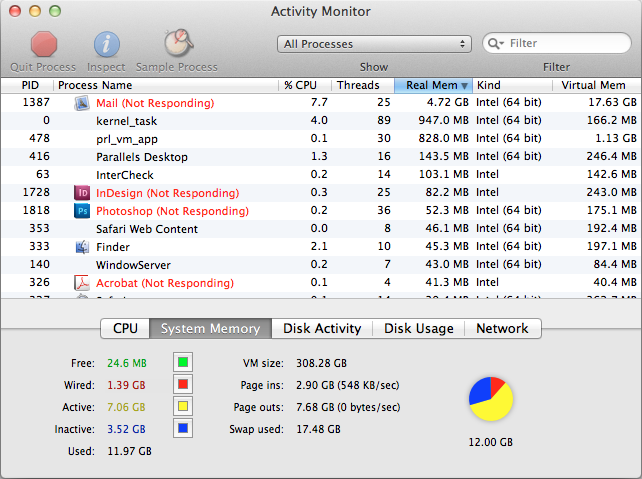Switch to the CPU tab
Screen dimensions: 642x479
click(x=125, y=328)
